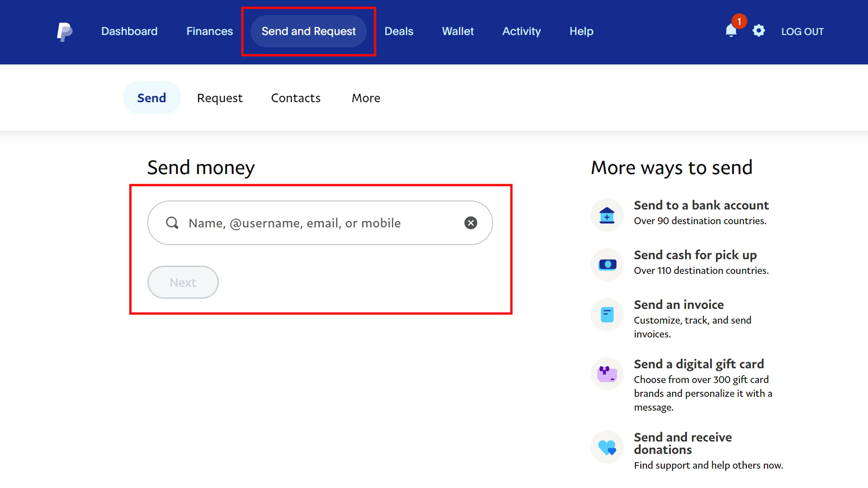Click the PayPal logo icon
This screenshot has height=488, width=868.
[65, 32]
